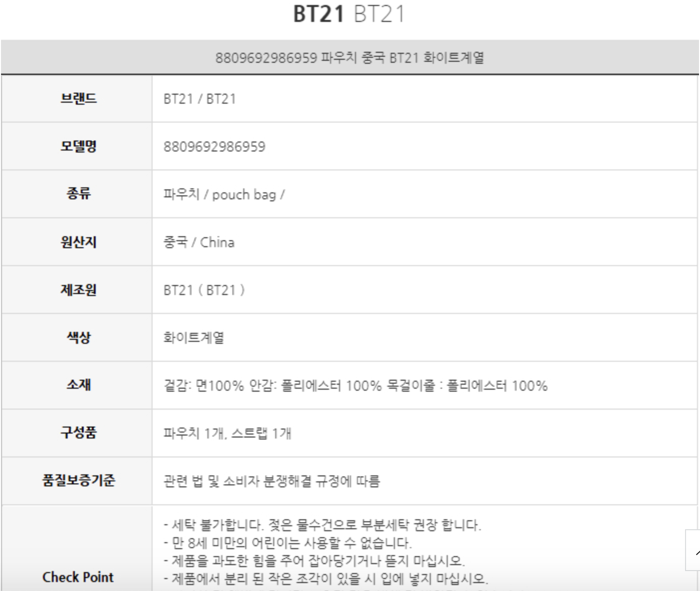Viewport: 700px width, 591px height.
Task: Click the 원산지 row label
Action: pos(78,242)
